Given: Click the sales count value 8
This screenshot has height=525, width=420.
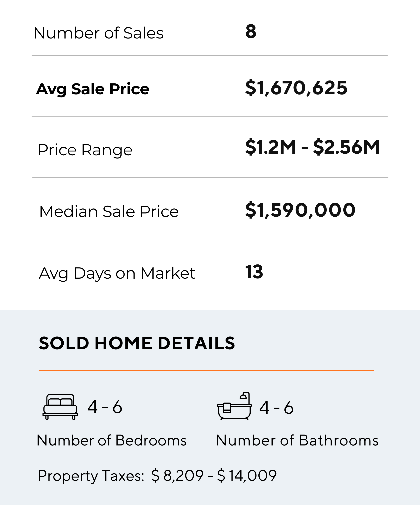Looking at the screenshot, I should click(x=251, y=31).
